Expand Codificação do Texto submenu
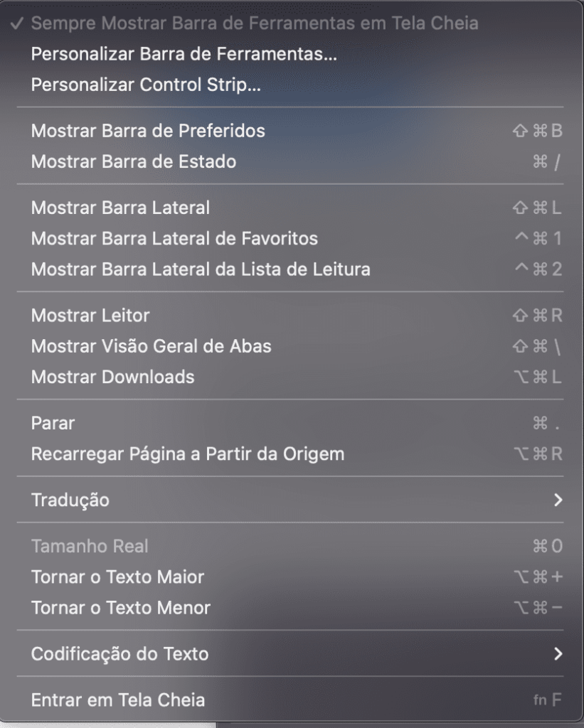This screenshot has width=584, height=728. click(x=120, y=653)
